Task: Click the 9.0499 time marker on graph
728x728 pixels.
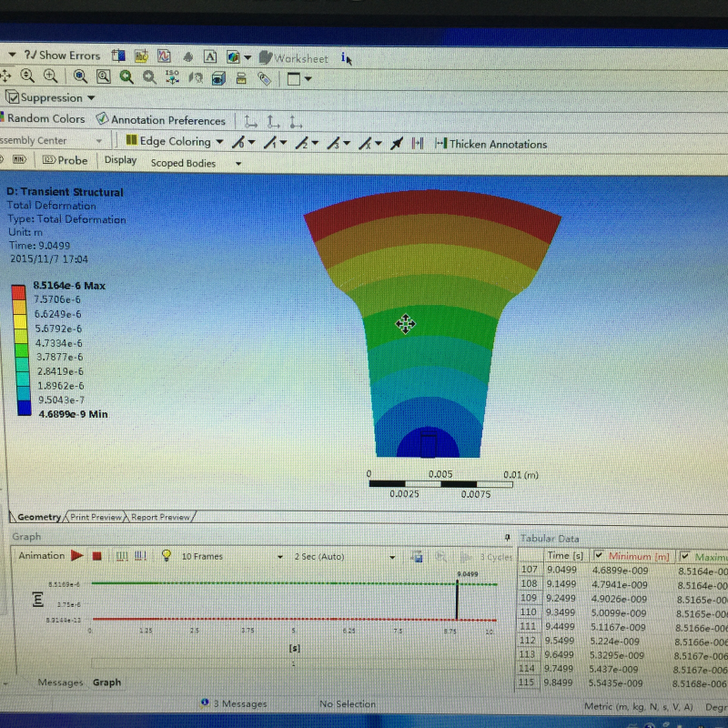Action: pyautogui.click(x=458, y=599)
